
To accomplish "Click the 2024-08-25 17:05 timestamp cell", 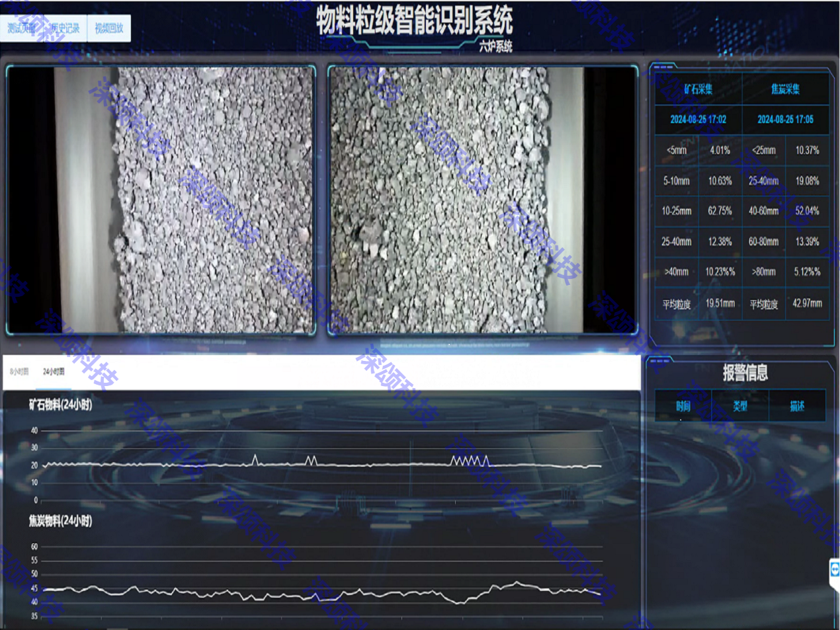I will point(785,120).
